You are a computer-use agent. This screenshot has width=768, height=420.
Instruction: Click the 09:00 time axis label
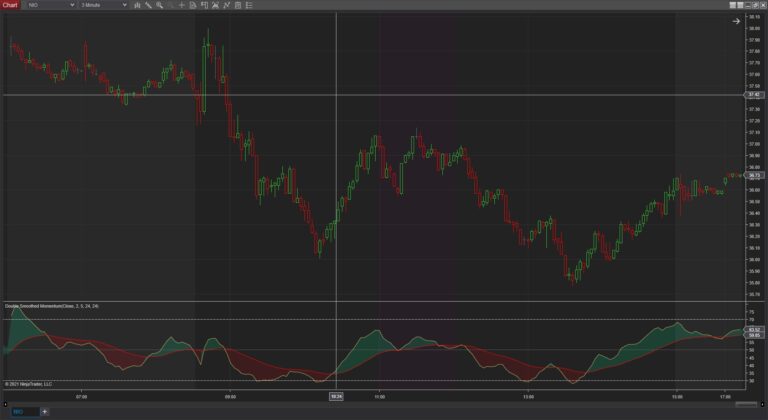click(230, 397)
